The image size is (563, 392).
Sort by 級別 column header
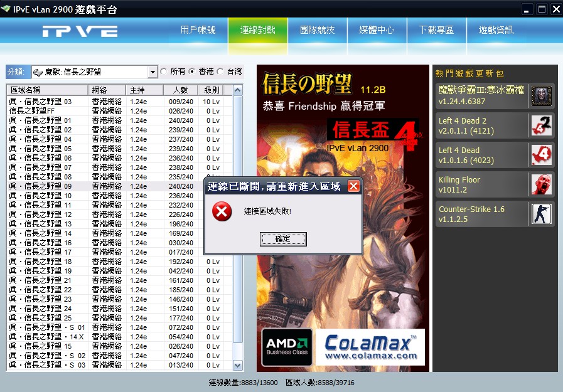(x=211, y=90)
